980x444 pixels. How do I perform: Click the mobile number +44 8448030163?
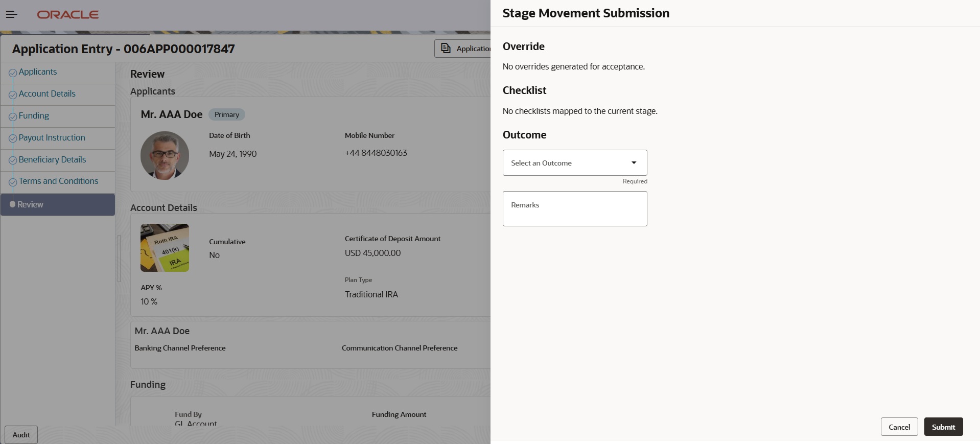tap(376, 153)
